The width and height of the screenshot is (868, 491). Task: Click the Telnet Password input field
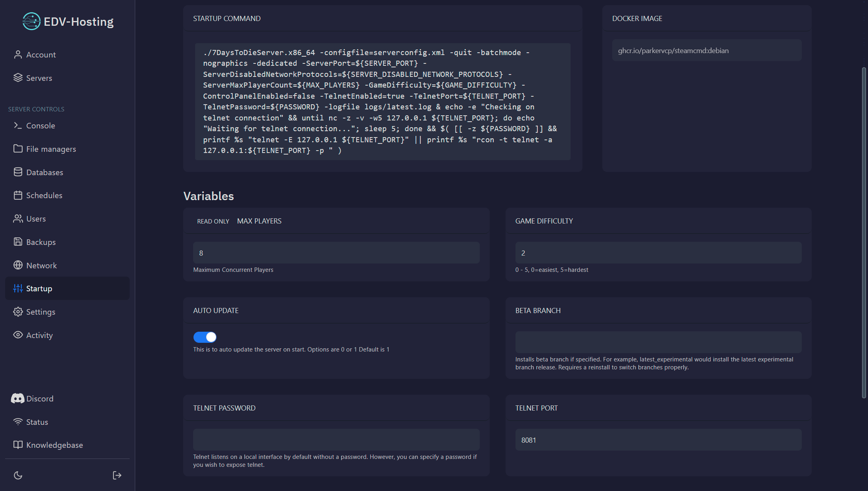tap(336, 439)
